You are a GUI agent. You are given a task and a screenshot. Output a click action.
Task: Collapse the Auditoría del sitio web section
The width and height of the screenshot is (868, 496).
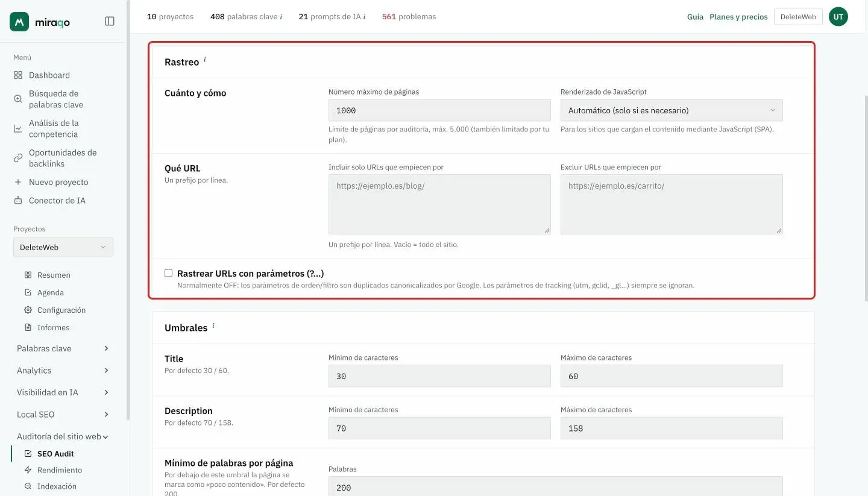[x=63, y=436]
